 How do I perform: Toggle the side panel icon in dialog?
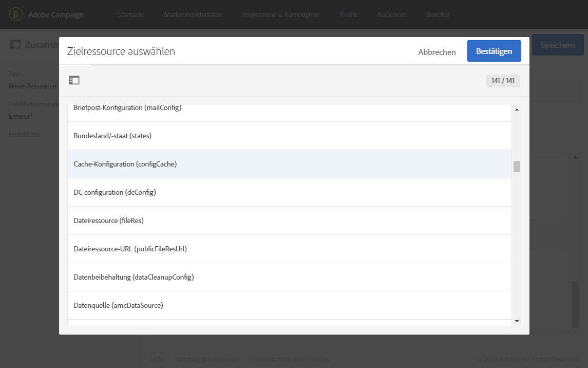point(74,80)
